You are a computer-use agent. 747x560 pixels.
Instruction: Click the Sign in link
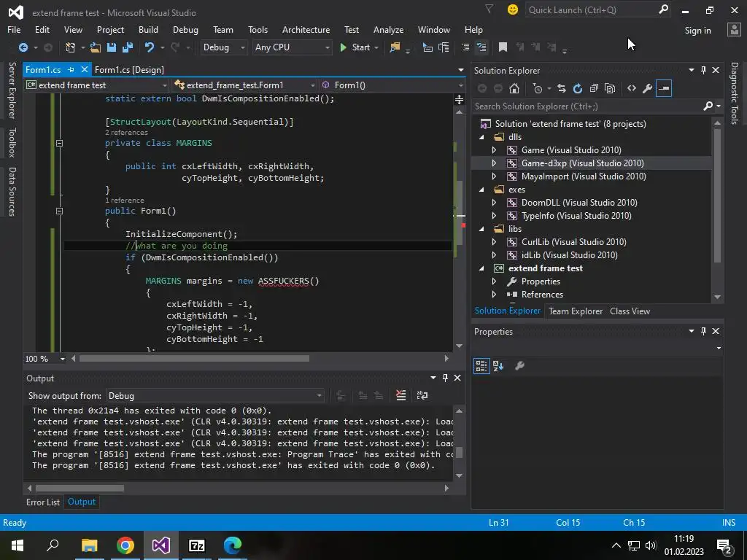click(x=697, y=31)
